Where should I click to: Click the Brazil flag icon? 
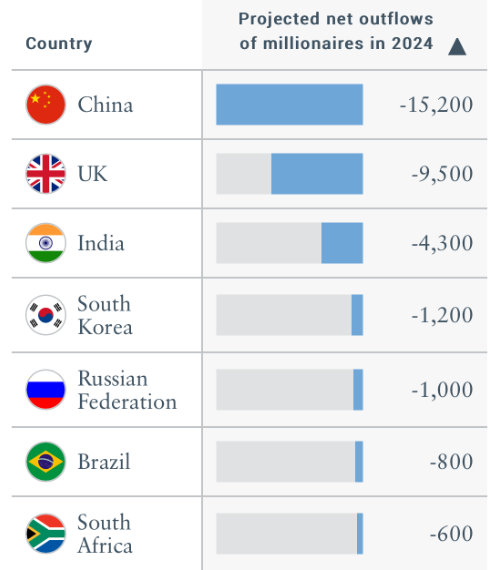click(46, 462)
